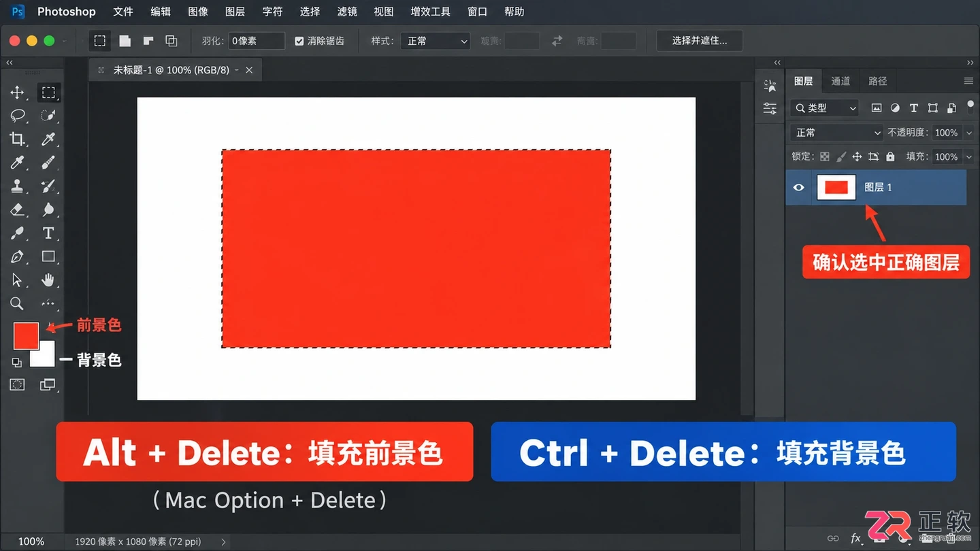Viewport: 980px width, 551px height.
Task: Open the adjustments sliders panel icon
Action: coord(770,108)
